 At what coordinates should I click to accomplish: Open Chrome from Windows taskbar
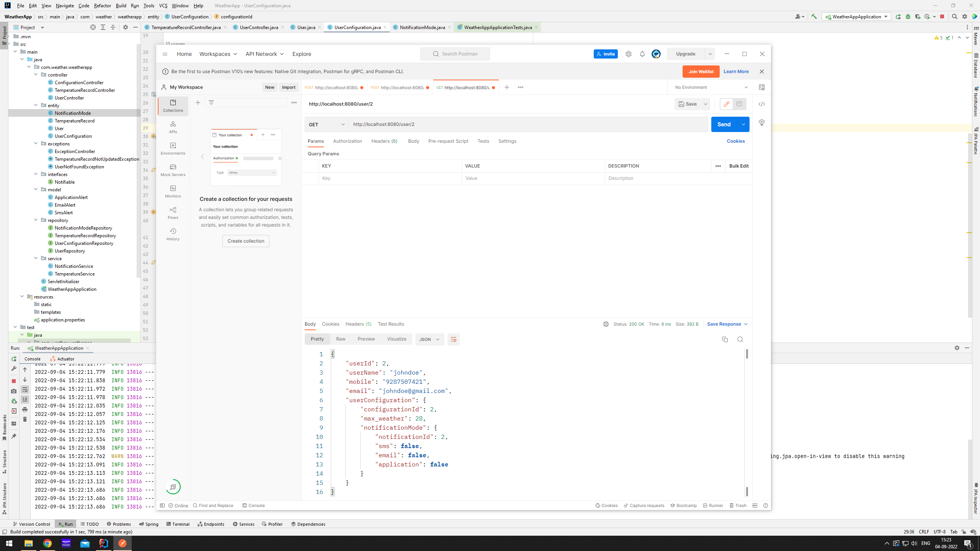pos(47,543)
